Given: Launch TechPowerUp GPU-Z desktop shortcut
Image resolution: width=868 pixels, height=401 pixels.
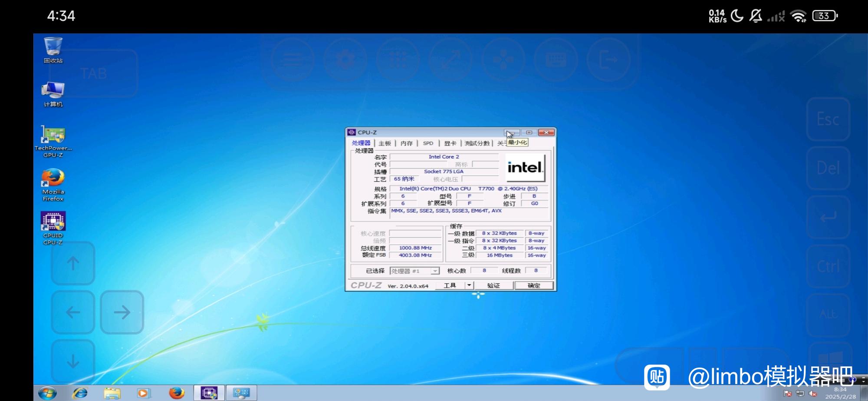Looking at the screenshot, I should (x=53, y=142).
